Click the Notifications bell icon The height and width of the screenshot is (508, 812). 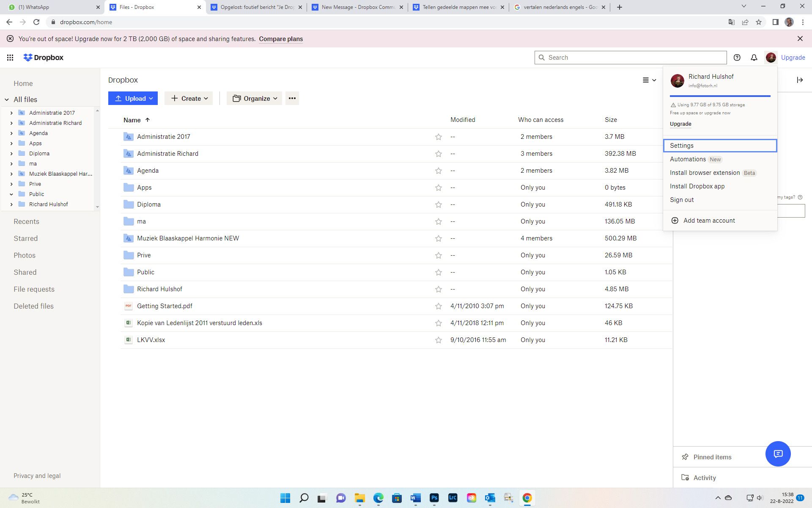(x=754, y=57)
